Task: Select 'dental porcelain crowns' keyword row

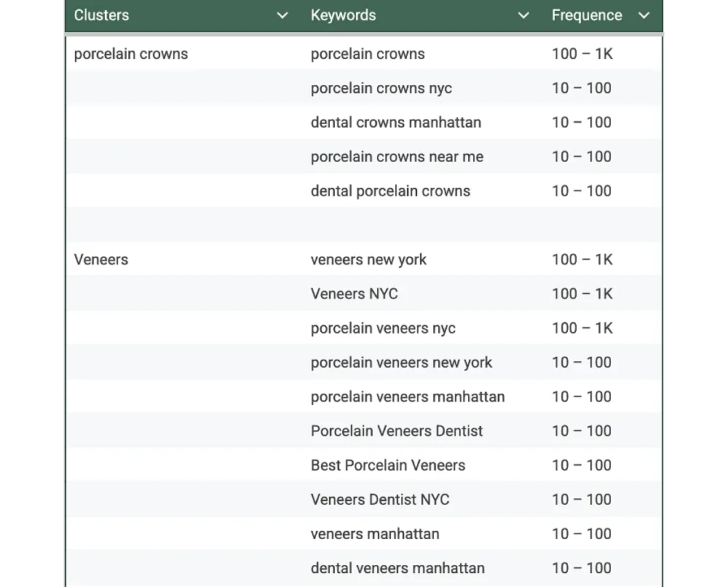Action: point(390,191)
